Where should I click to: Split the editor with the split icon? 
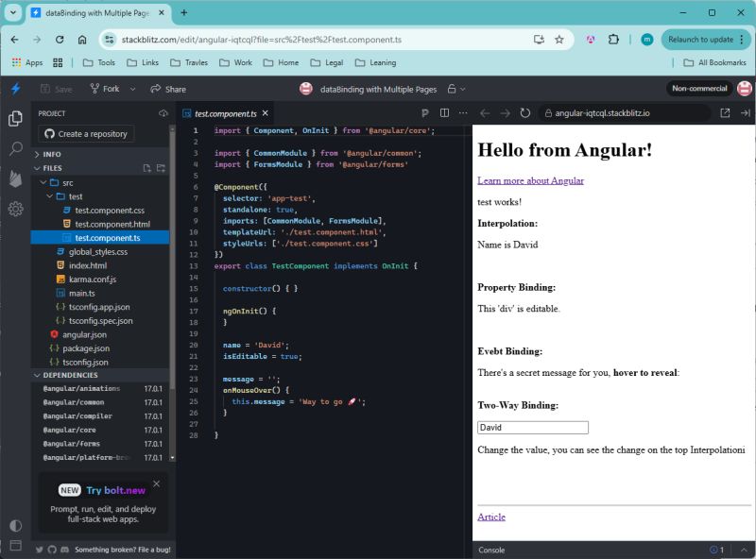[x=444, y=111]
